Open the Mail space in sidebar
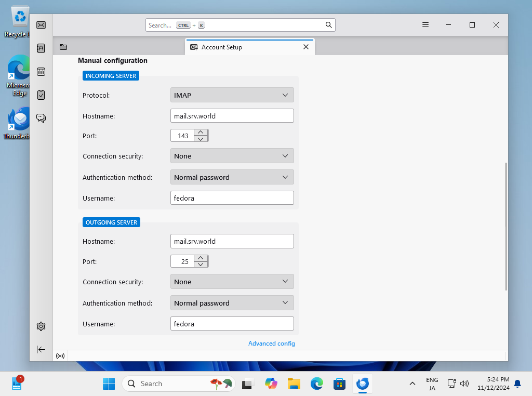The height and width of the screenshot is (396, 532). (x=41, y=25)
